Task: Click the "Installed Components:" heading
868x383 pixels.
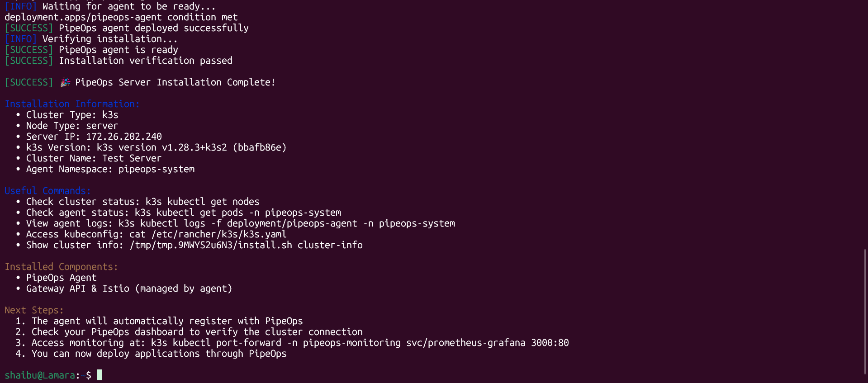Action: click(61, 267)
